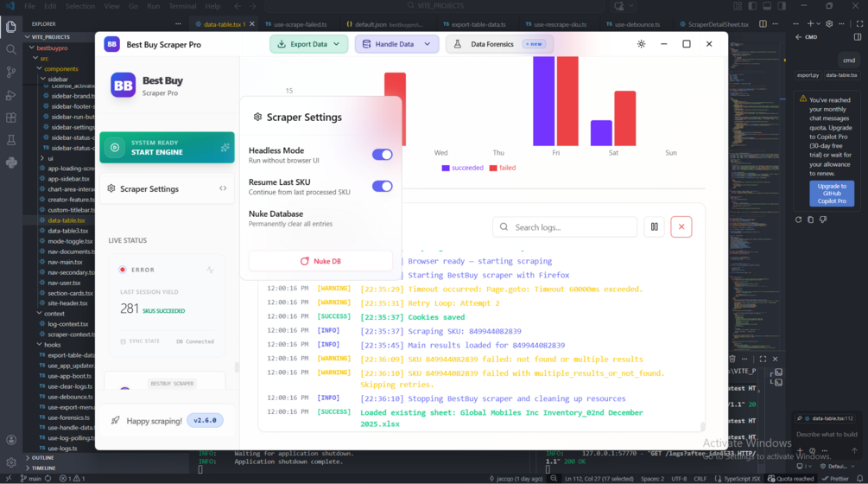Open Source Control activity icon
The width and height of the screenshot is (868, 484).
[11, 72]
